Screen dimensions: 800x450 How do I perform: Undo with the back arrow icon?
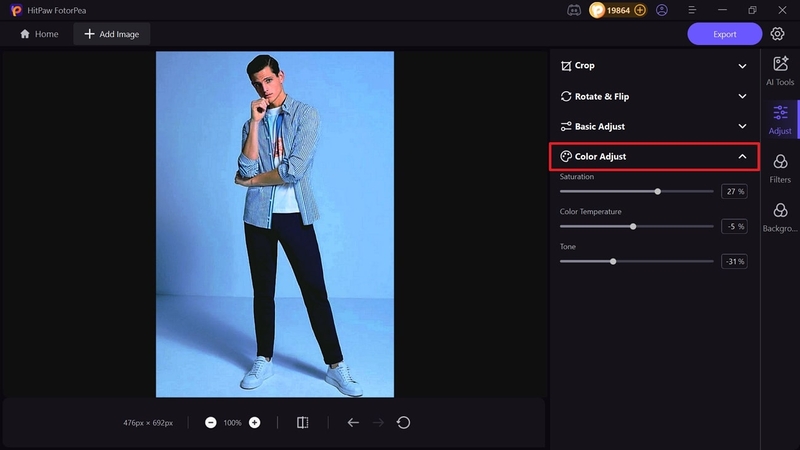pos(353,422)
